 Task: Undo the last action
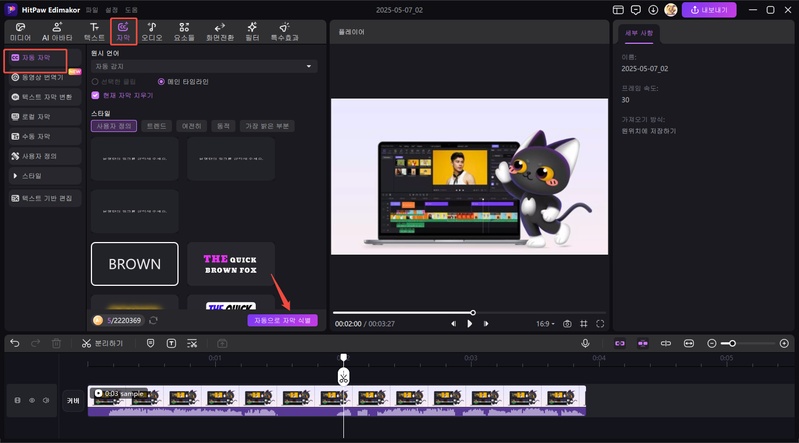tap(15, 344)
